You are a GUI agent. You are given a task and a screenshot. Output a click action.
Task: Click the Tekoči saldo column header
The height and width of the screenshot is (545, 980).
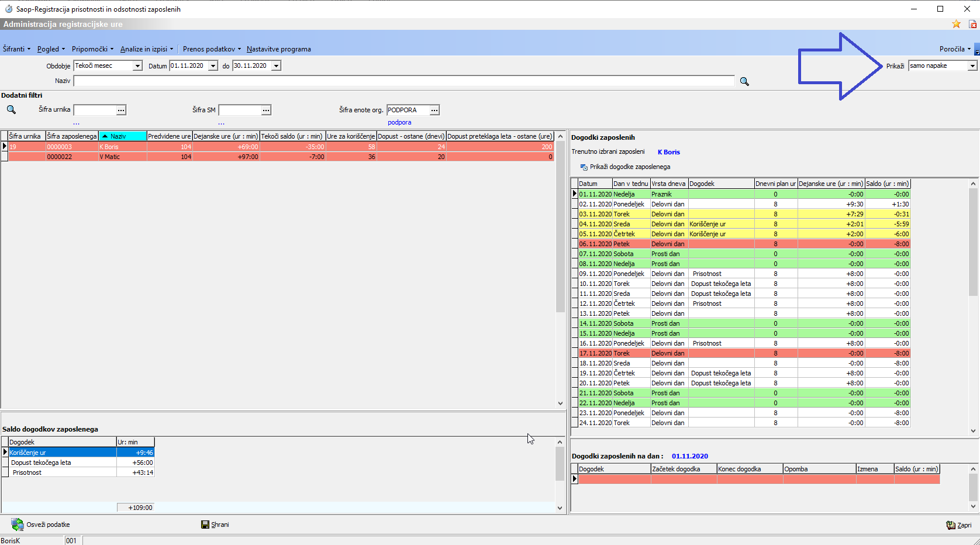pos(292,136)
